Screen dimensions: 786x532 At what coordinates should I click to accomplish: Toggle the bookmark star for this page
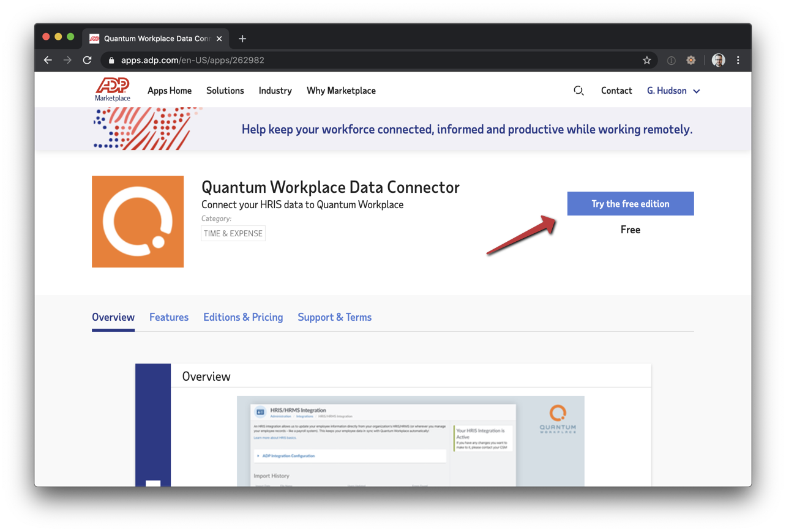[647, 60]
